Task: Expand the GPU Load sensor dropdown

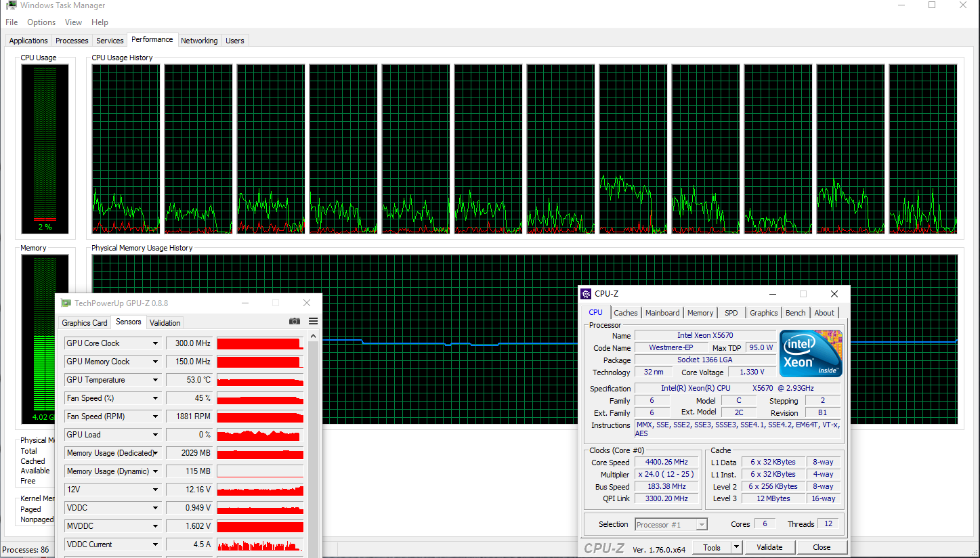Action: (155, 435)
